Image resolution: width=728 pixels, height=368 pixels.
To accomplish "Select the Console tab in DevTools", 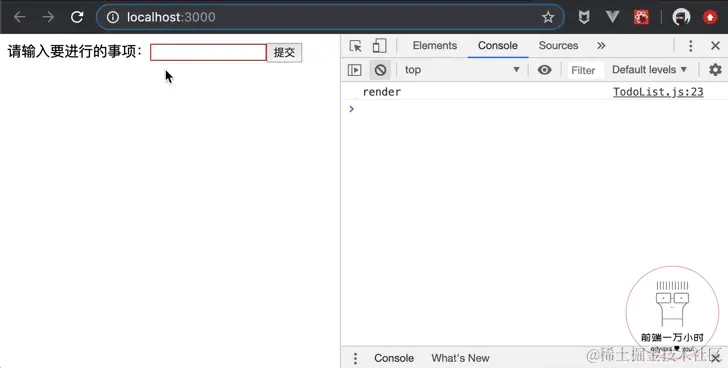I will (498, 45).
